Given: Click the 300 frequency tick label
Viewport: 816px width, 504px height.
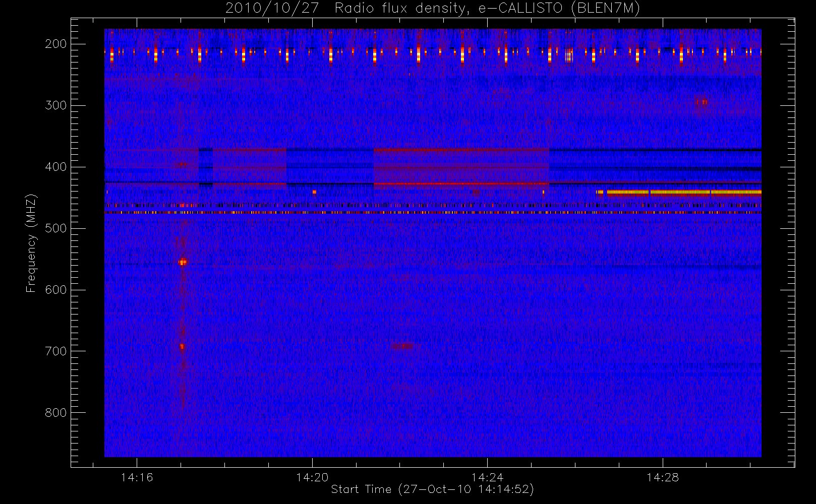Looking at the screenshot, I should 56,105.
